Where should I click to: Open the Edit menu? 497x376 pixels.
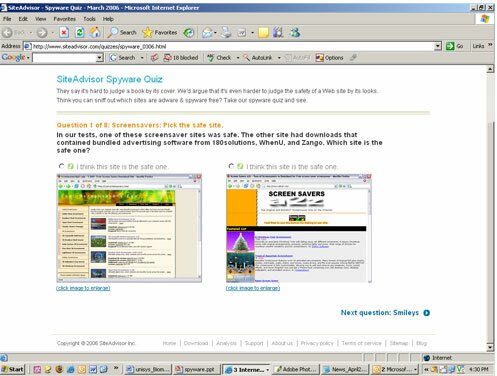(x=23, y=19)
